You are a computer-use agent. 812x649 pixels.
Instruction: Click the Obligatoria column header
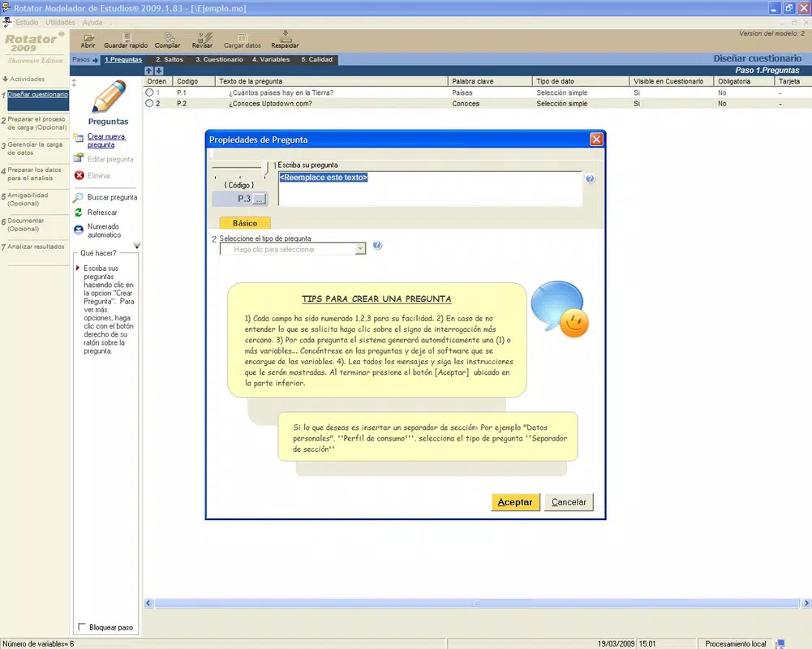pyautogui.click(x=744, y=81)
